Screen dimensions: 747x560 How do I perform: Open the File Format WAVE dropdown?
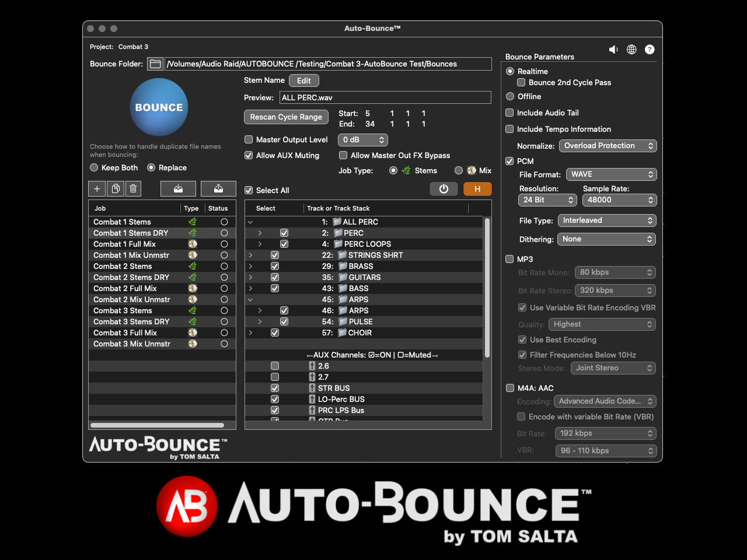tap(612, 174)
